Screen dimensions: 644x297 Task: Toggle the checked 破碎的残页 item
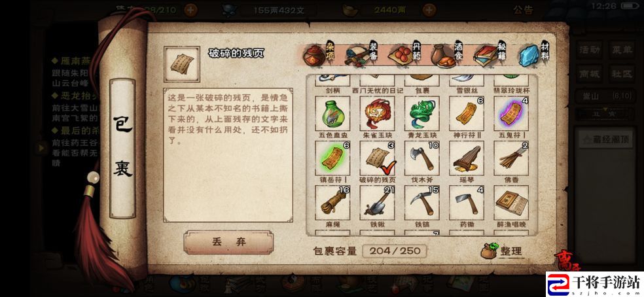tap(377, 158)
